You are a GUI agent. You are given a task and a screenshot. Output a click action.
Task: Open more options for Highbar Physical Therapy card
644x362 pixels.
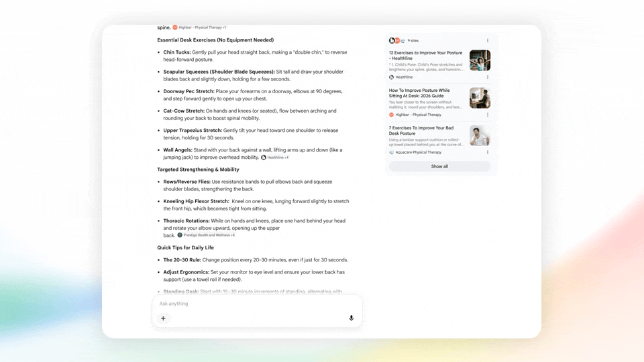pos(488,115)
